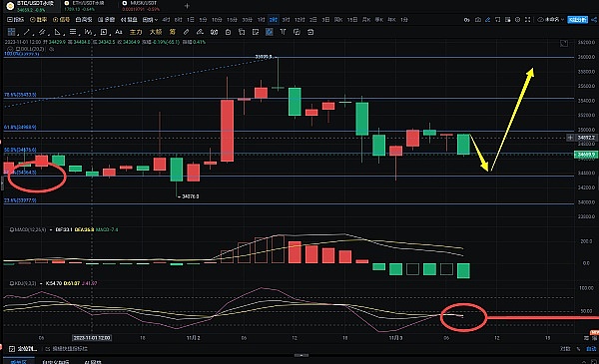
Task: Collapse the KDJ indicator panel toggle
Action: point(11,283)
